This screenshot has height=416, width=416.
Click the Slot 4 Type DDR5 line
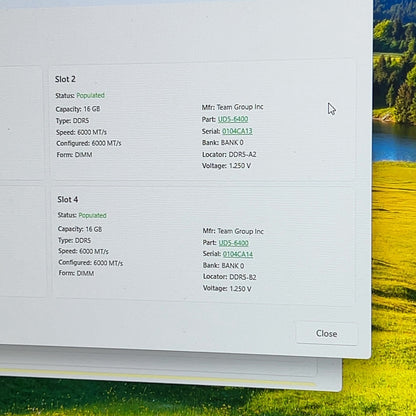click(x=74, y=240)
